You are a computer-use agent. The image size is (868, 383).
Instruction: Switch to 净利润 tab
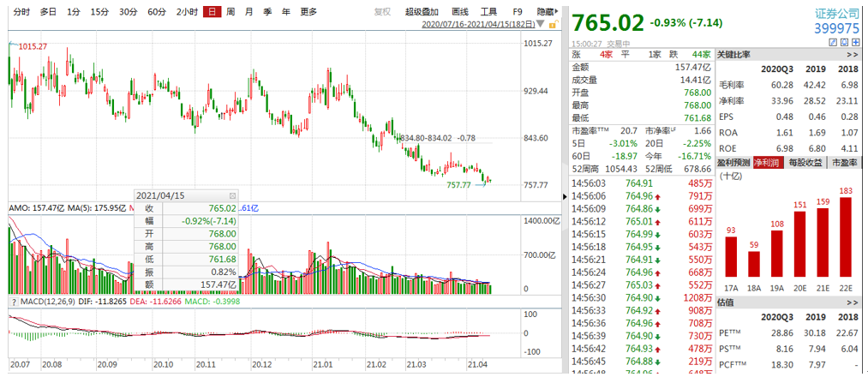click(769, 163)
